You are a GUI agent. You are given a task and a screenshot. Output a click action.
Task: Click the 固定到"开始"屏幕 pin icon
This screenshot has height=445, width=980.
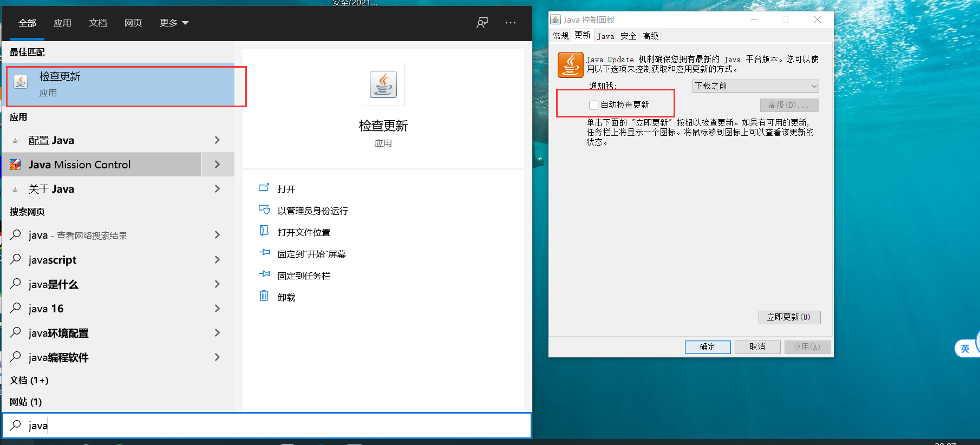point(264,252)
